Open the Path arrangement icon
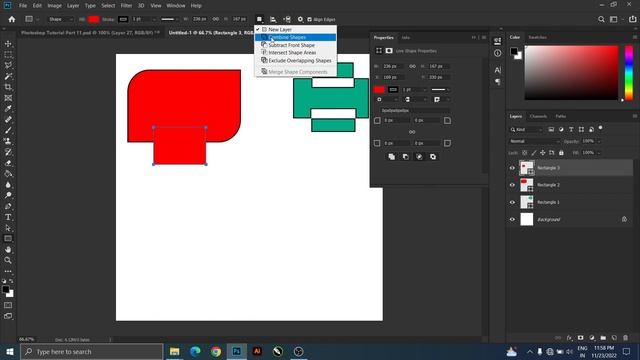The image size is (640, 360). pos(287,19)
